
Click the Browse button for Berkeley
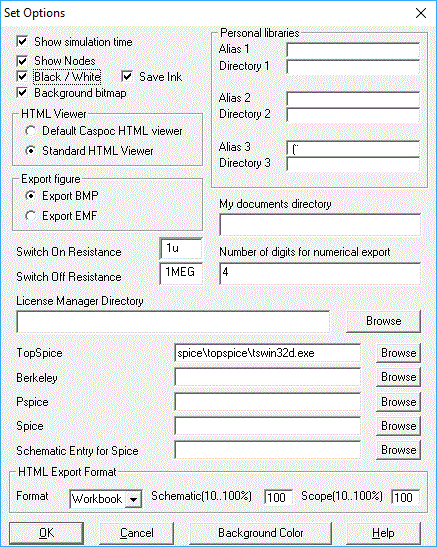click(x=398, y=377)
